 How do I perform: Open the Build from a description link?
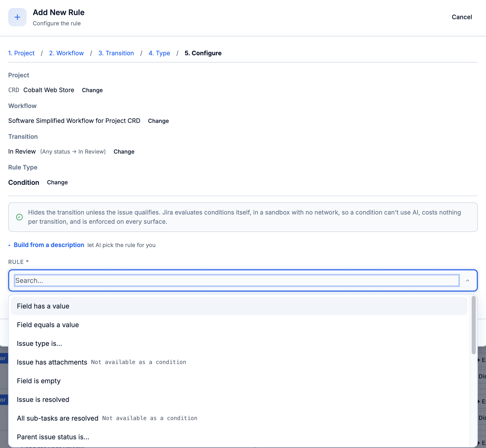[49, 245]
